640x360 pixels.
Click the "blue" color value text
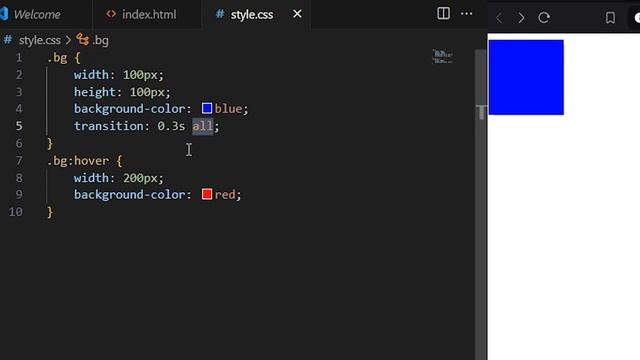228,109
